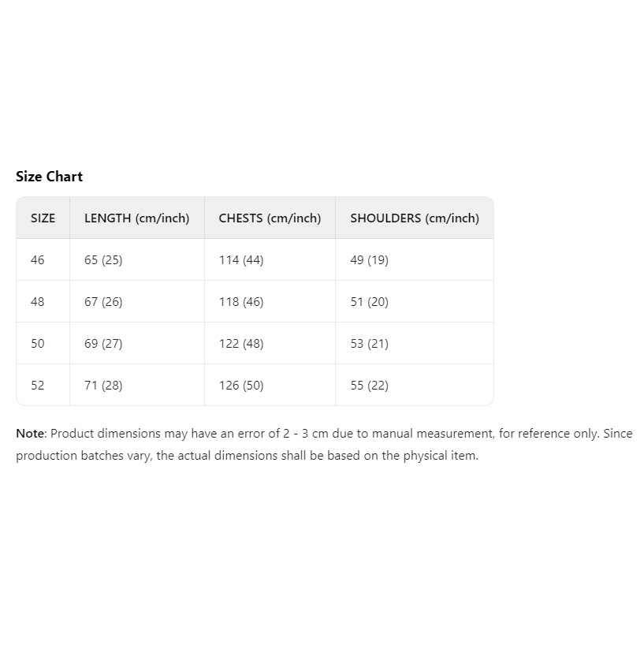The height and width of the screenshot is (645, 644).
Task: Click the CHESTS (cm/inch) column header
Action: point(270,218)
